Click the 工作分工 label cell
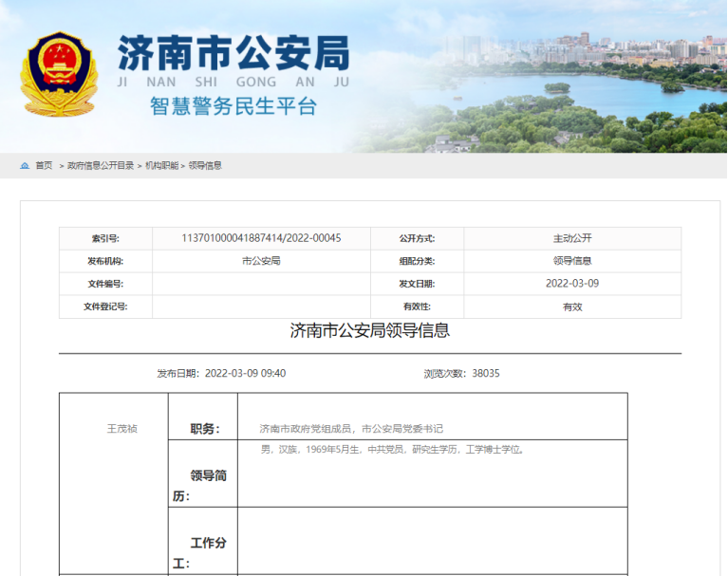Screen dimensions: 728x576 (203, 541)
